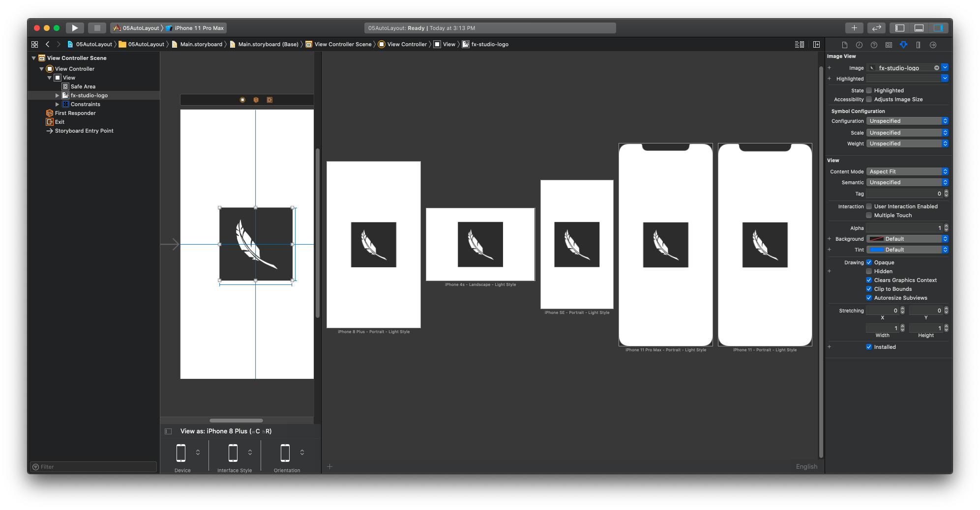The width and height of the screenshot is (980, 510).
Task: Show the History inspector
Action: point(859,45)
